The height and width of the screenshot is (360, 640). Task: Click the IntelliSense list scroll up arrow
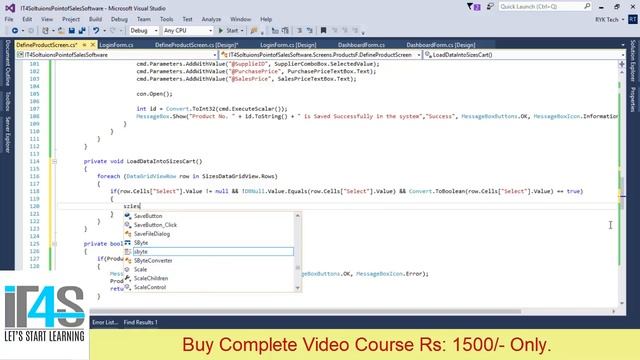[x=298, y=216]
